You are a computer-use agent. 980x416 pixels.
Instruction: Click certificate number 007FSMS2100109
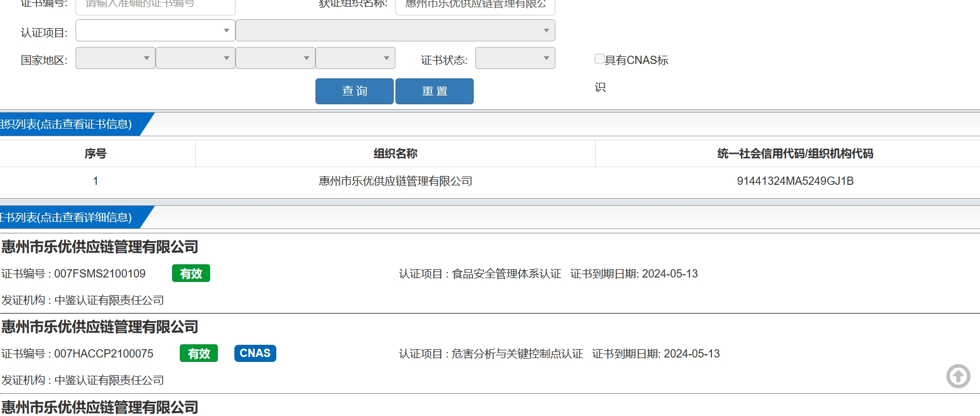(100, 274)
